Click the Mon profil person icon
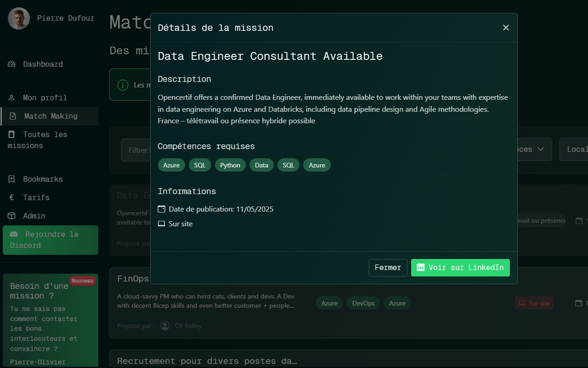This screenshot has height=368, width=588. coord(12,98)
